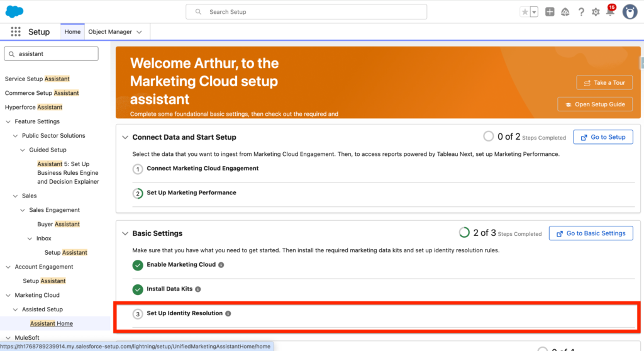Open the Salesforce Help question mark
This screenshot has width=644, height=351.
click(580, 12)
